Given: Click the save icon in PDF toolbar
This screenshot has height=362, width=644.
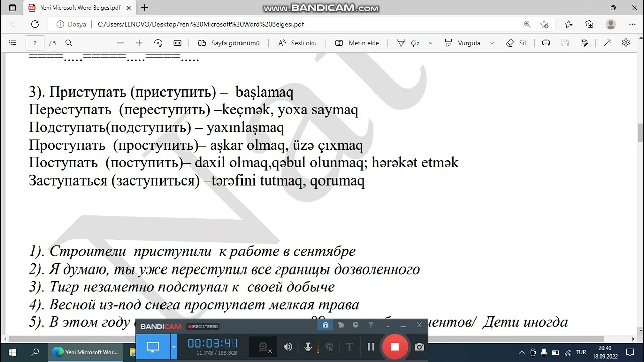Looking at the screenshot, I should coord(565,43).
